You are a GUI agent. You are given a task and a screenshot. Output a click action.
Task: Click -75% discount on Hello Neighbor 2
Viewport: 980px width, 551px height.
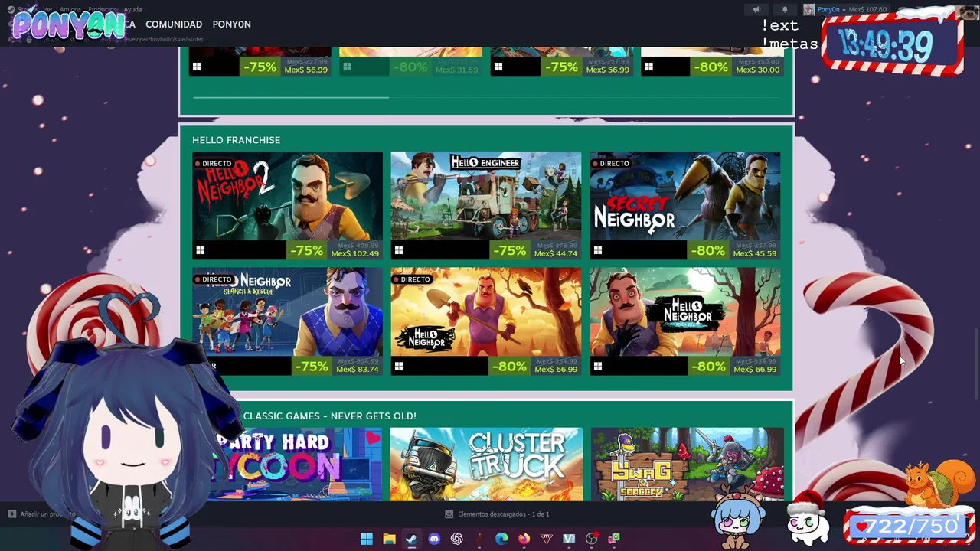coord(306,250)
